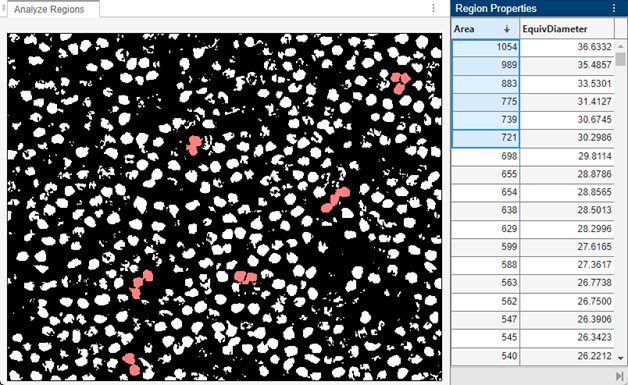Select the Area cell with value 629
The image size is (628, 385).
[485, 229]
